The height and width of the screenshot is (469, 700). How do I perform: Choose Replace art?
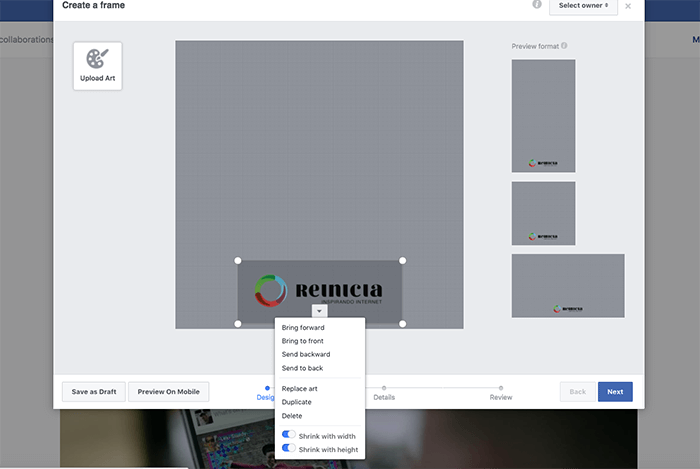point(300,389)
